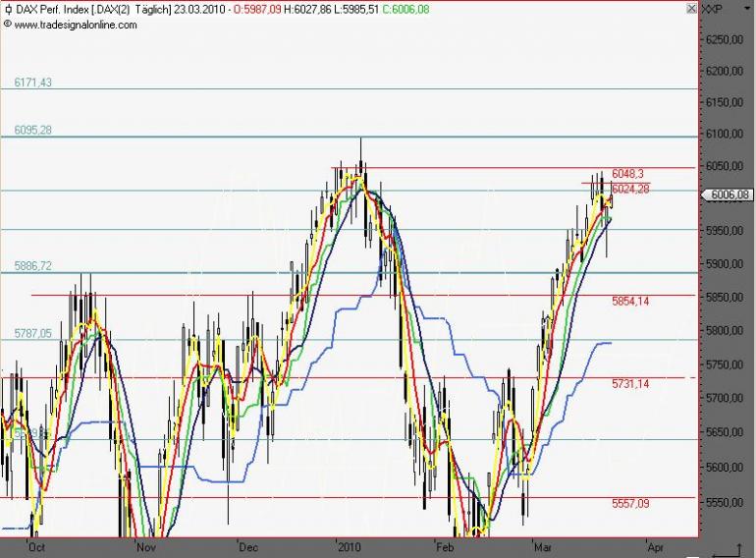756x558 pixels.
Task: Click the candlestick chart icon before DAX title
Action: coord(8,9)
